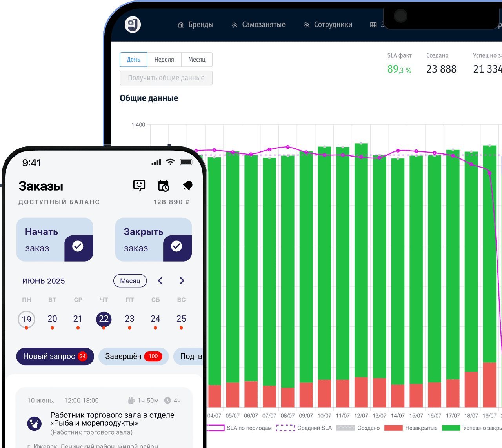502x448 pixels.
Task: Click the chart bar for 12/07
Action: (361, 275)
